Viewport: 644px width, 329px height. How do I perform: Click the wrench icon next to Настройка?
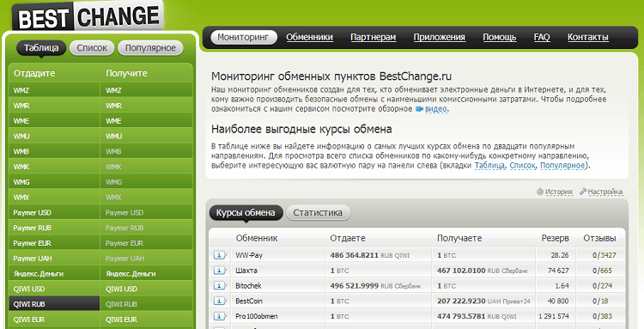pos(583,192)
